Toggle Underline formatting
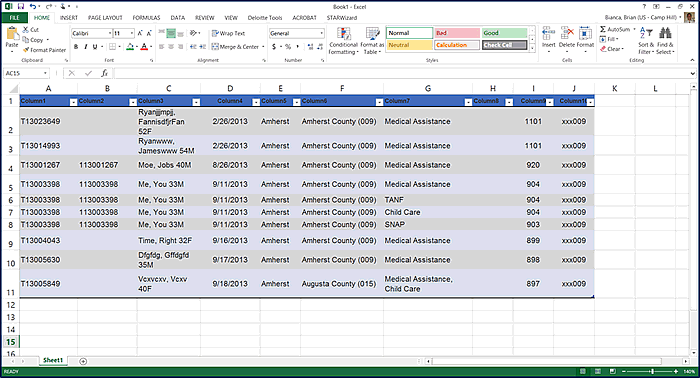 point(95,46)
